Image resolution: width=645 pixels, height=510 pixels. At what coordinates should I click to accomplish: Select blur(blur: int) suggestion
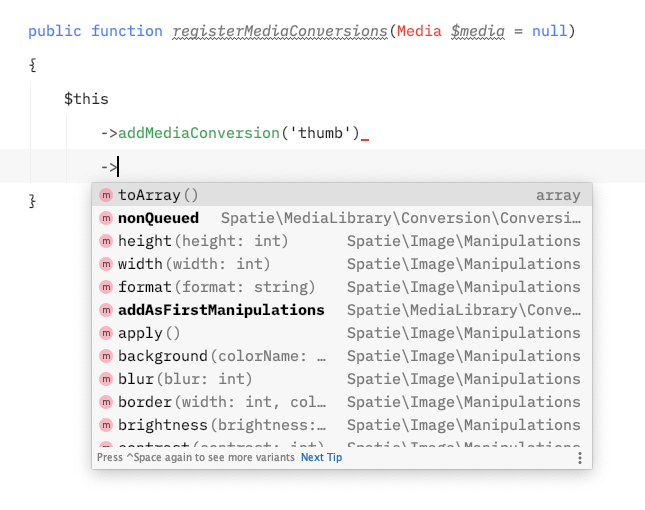pos(342,379)
